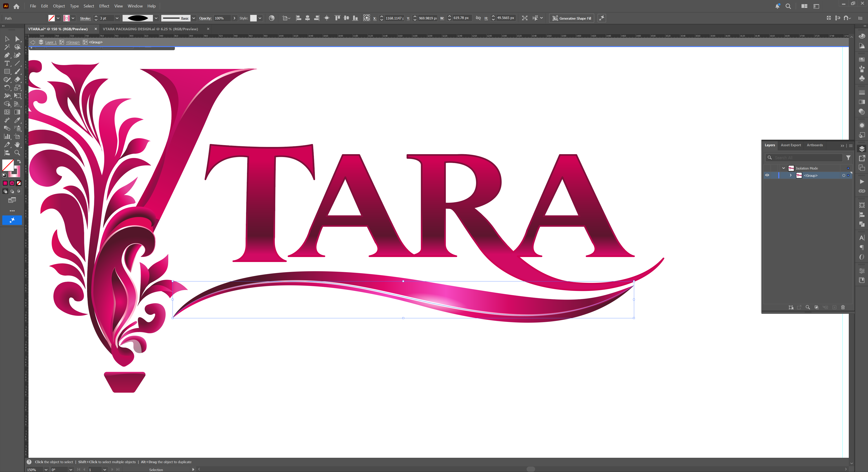Viewport: 868px width, 472px height.
Task: Select the Zoom tool
Action: [x=17, y=152]
